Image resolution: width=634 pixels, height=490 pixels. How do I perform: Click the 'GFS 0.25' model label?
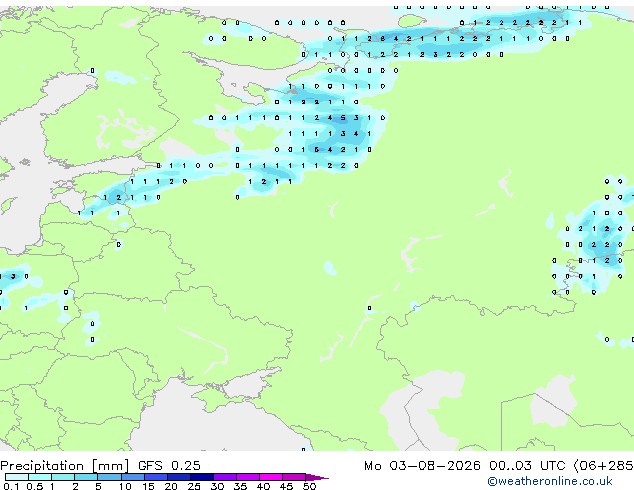point(169,466)
